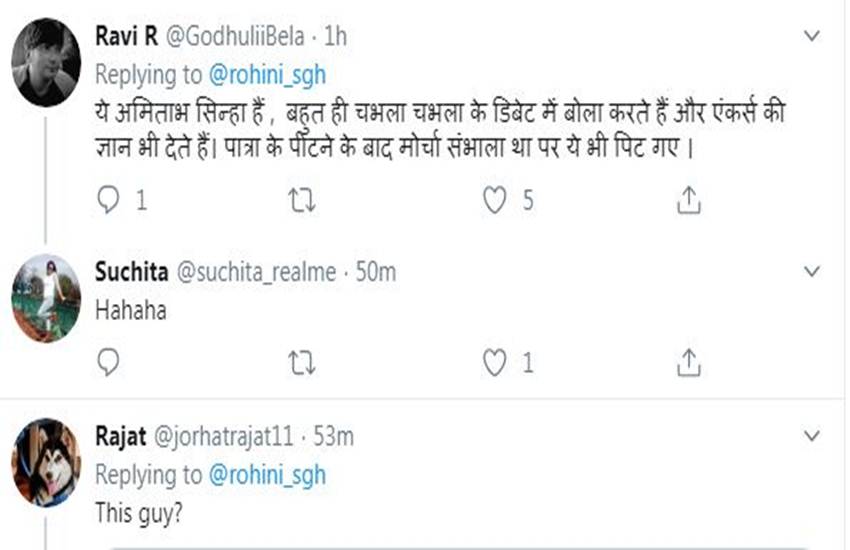The height and width of the screenshot is (550, 850).
Task: Open more options for Ravi R's tweet
Action: pyautogui.click(x=814, y=36)
